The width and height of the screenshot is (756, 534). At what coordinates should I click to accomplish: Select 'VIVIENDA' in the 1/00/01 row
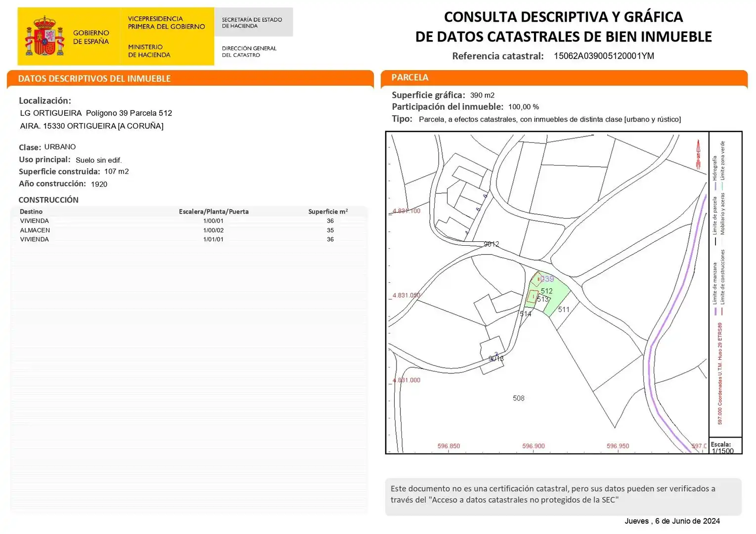[34, 221]
